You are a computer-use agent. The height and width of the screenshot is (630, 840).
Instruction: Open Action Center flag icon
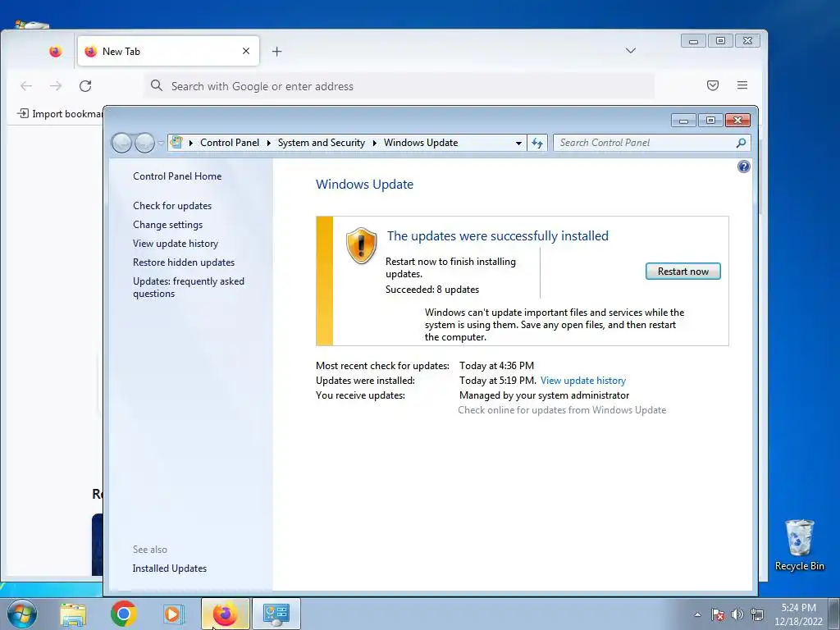pos(718,614)
